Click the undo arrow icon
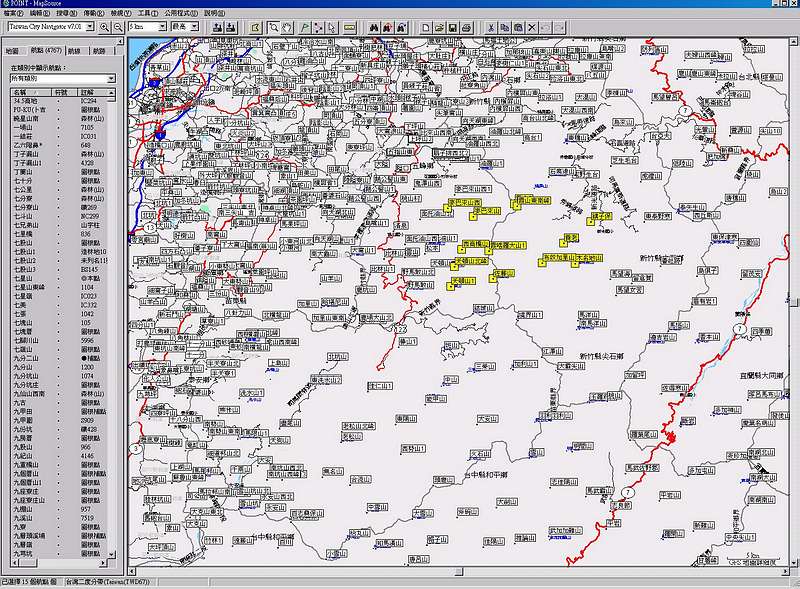Image resolution: width=800 pixels, height=589 pixels. pos(545,28)
